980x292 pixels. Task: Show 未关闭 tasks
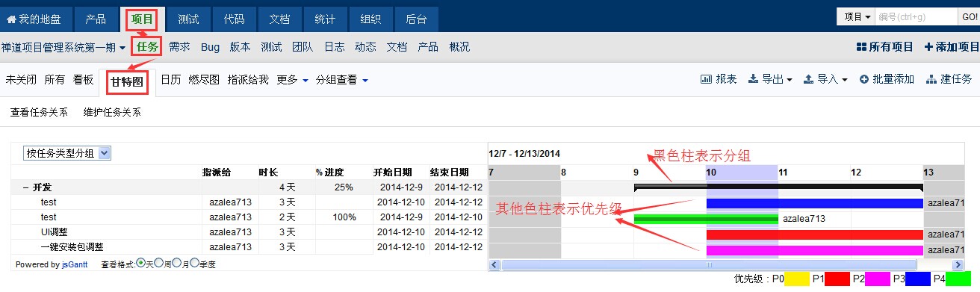click(x=21, y=79)
